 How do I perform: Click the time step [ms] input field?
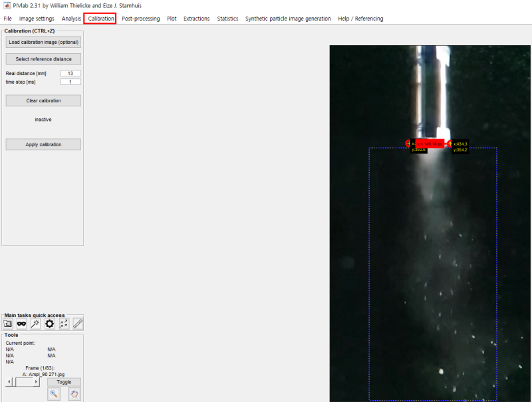click(x=70, y=82)
